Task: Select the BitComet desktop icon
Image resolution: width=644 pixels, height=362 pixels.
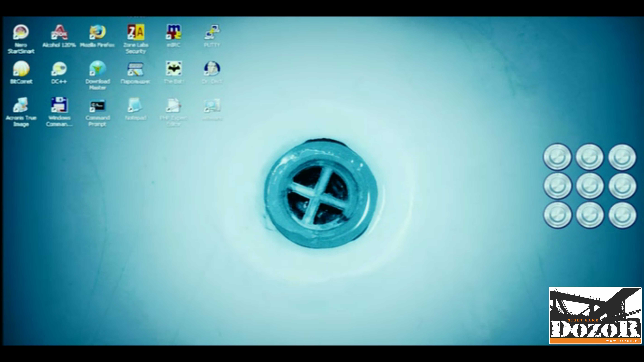Action: [x=21, y=69]
